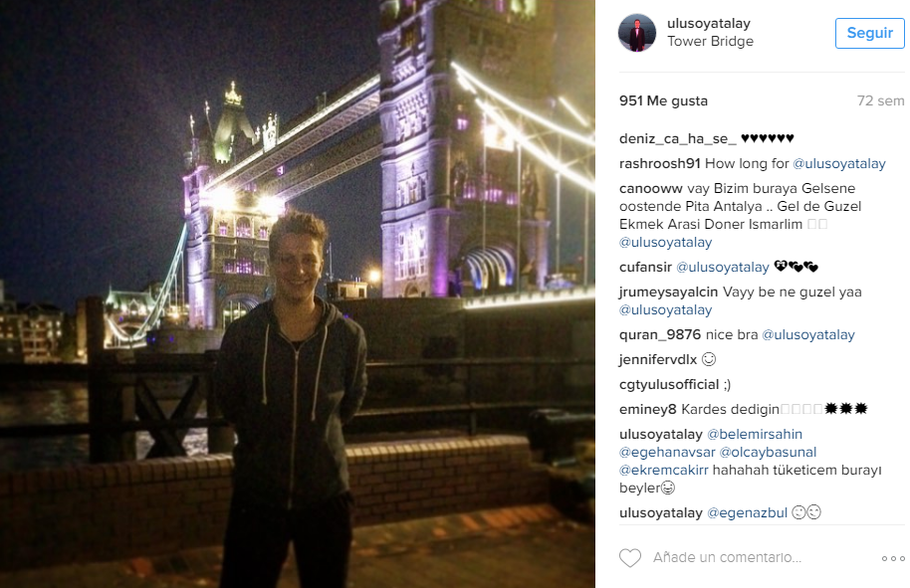View the 951 Me gusta likes list
The image size is (910, 588).
(663, 100)
